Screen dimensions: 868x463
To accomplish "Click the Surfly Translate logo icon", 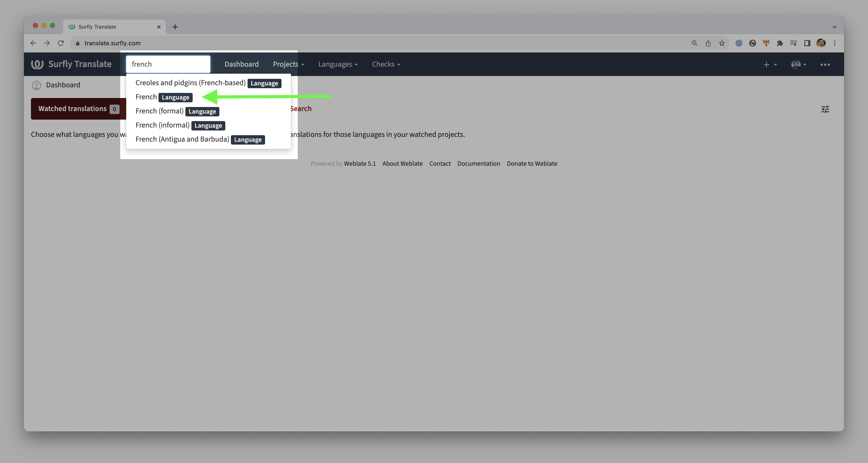I will (x=37, y=64).
